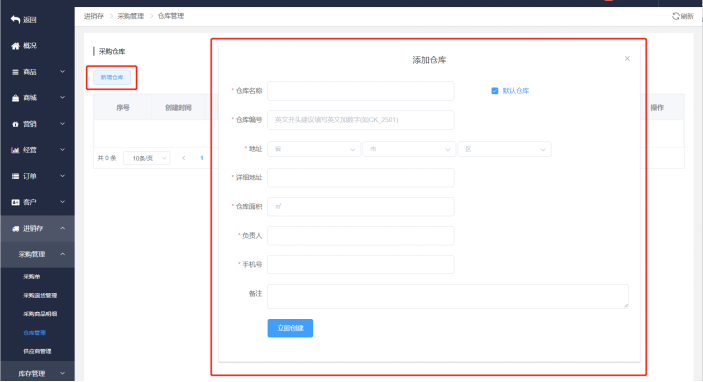
Task: Select page 1 in pagination
Action: pos(202,158)
